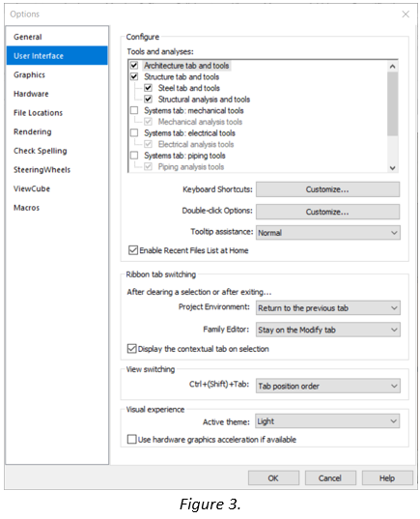
Task: Toggle Display the contextual tab on selection
Action: [x=131, y=349]
